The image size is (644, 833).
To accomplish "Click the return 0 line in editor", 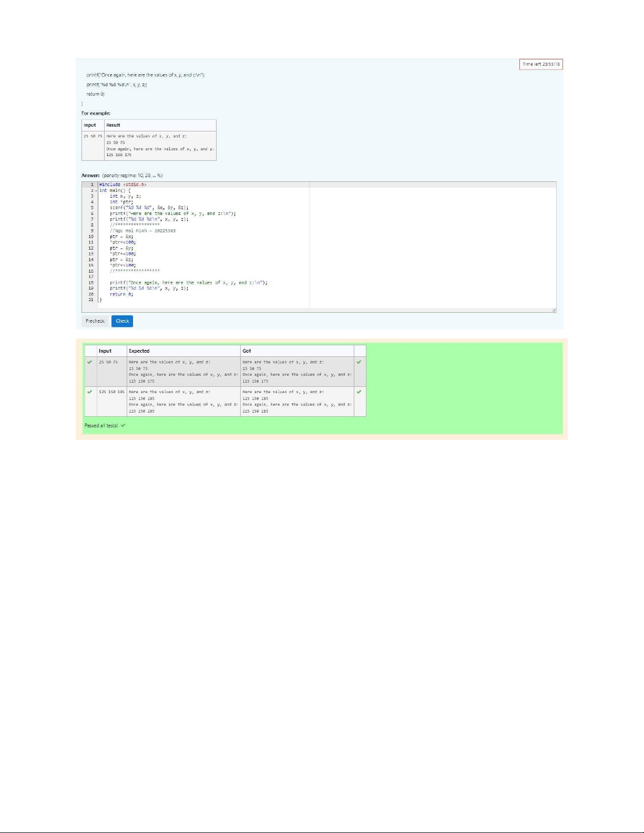I will coord(121,294).
